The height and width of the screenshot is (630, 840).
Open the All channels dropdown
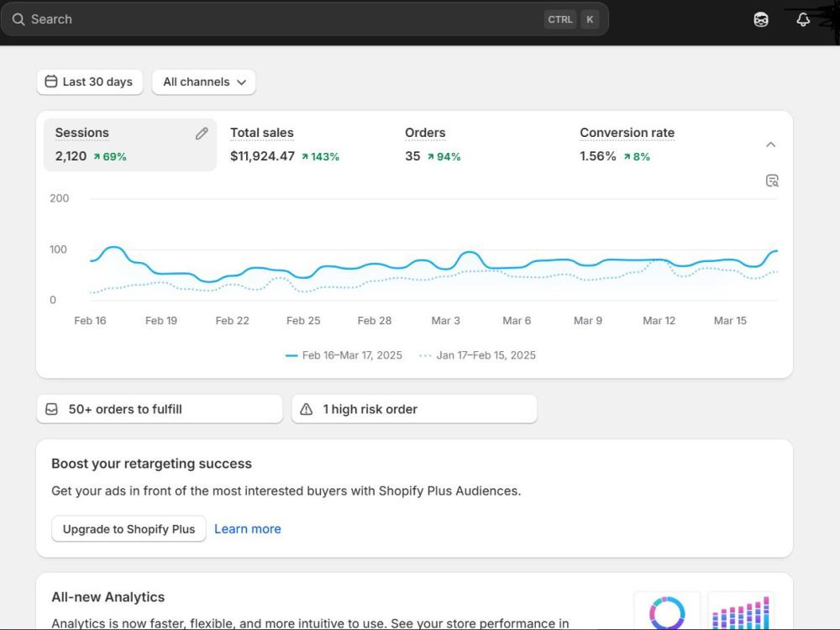pos(203,82)
